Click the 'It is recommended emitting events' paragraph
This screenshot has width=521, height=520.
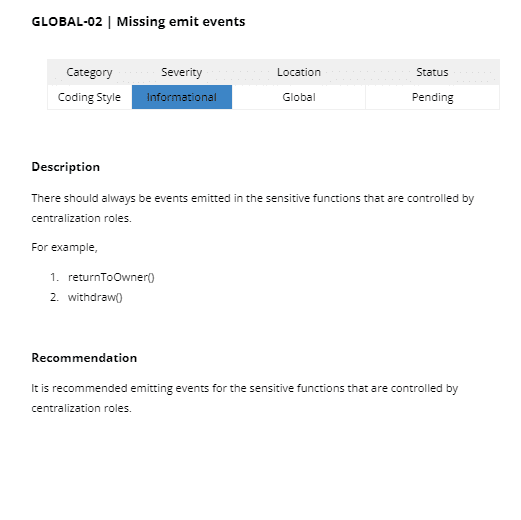click(x=245, y=398)
